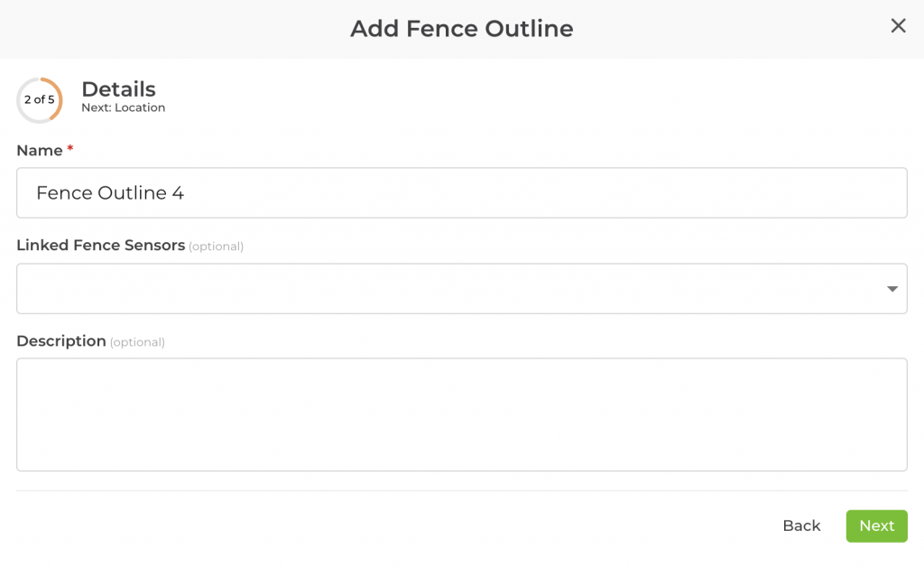Go back with the Back button
The image size is (924, 568).
[x=801, y=526]
